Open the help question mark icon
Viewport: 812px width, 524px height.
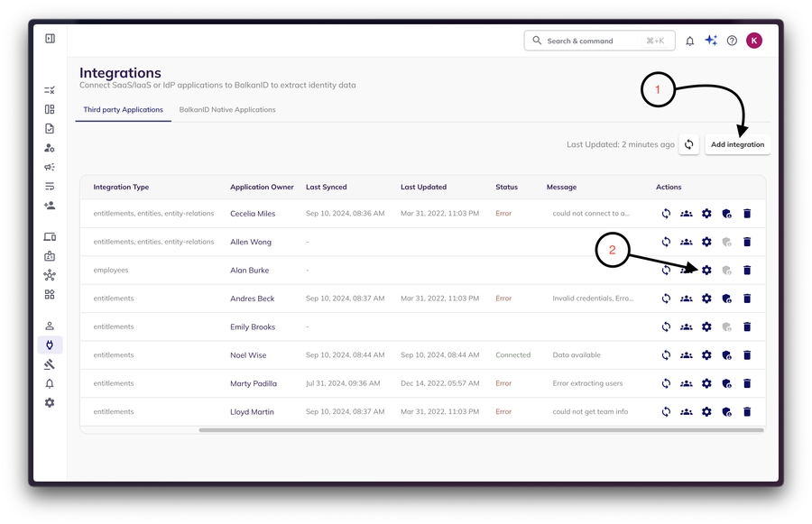coord(732,41)
